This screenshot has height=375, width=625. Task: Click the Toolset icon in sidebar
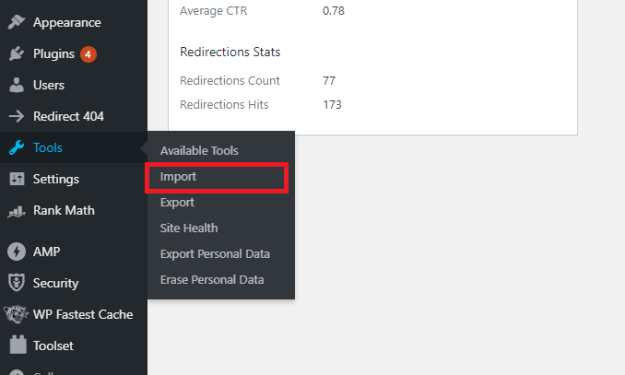coord(18,345)
